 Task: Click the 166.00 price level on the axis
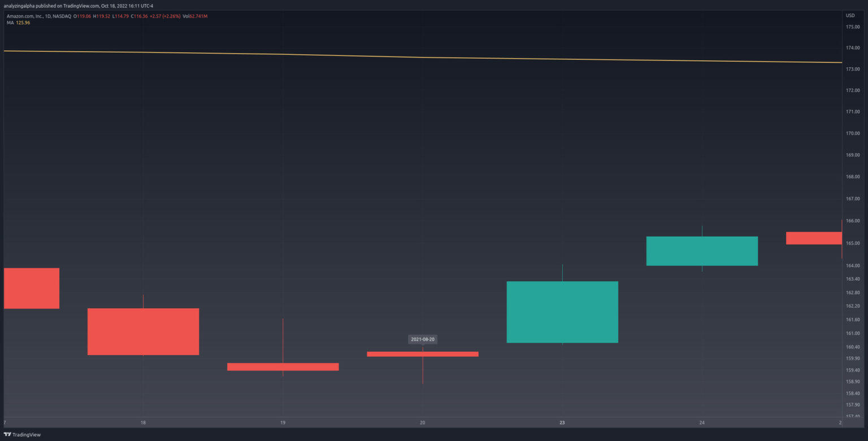[852, 221]
